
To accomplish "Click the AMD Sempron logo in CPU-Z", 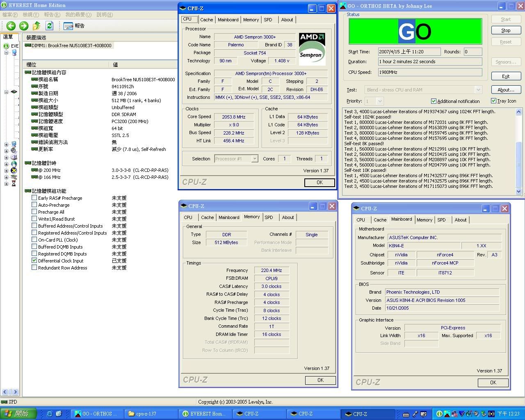I will point(312,49).
